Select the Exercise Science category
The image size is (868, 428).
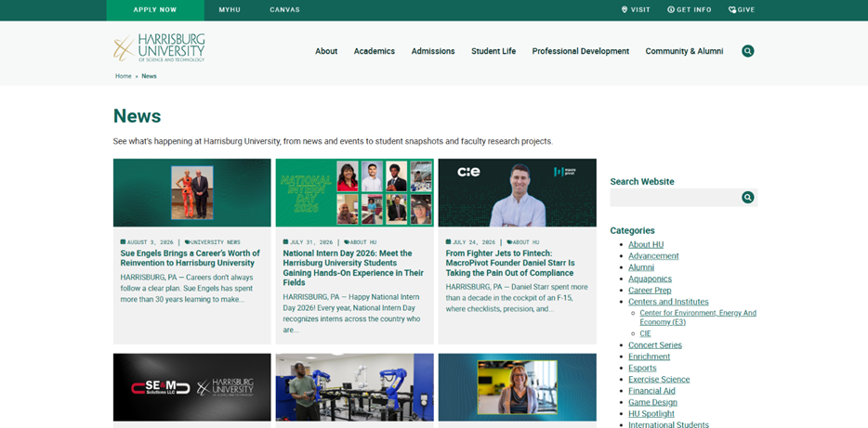tap(659, 380)
